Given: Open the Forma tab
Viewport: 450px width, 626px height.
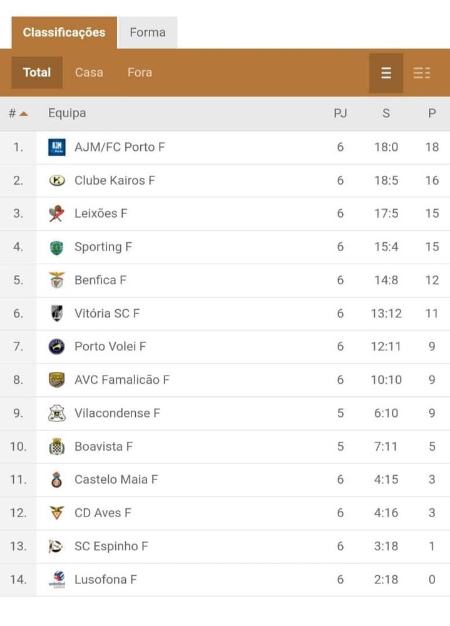Looking at the screenshot, I should pos(148,32).
